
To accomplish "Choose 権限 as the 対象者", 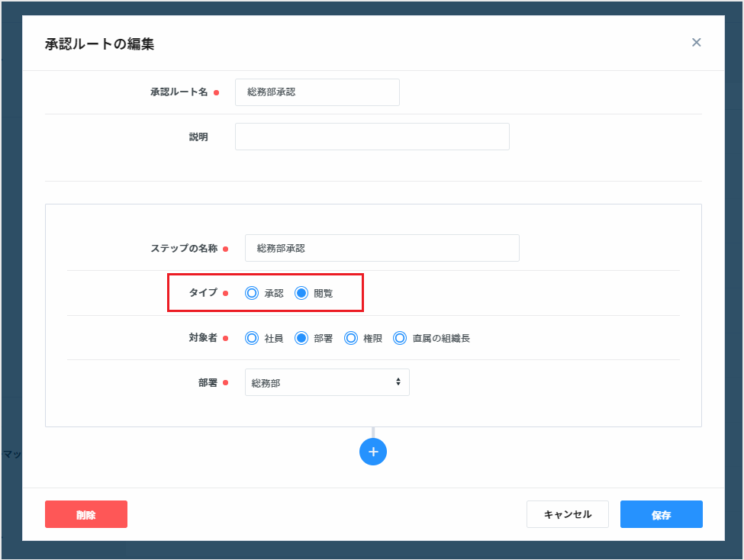I will coord(351,338).
